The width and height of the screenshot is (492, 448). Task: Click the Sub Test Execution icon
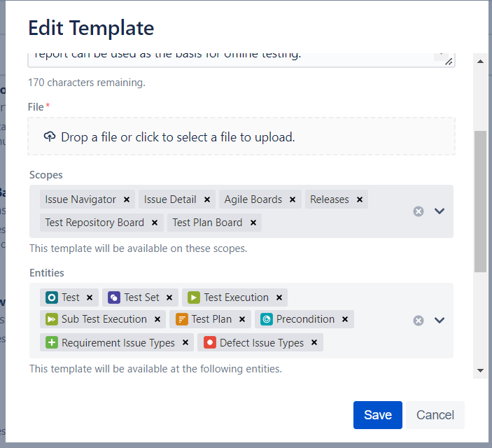pos(51,319)
